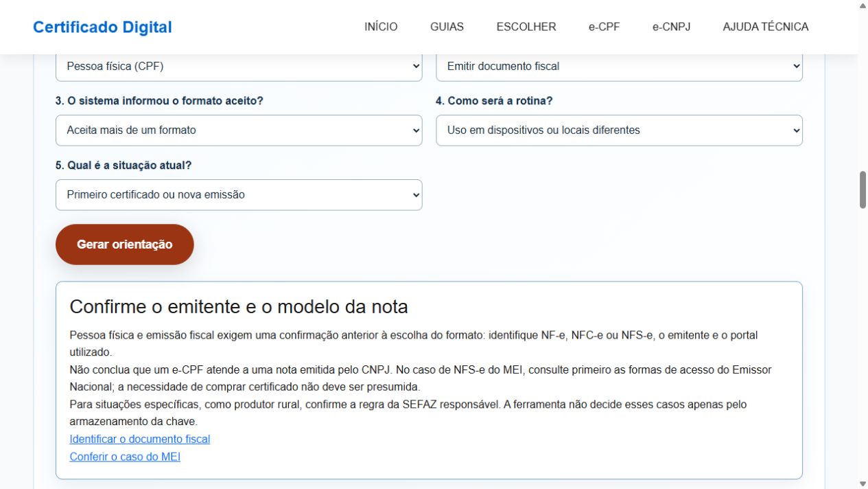Click the heading Confirme o emitente e o modelo da nota
This screenshot has height=489, width=868.
click(x=239, y=306)
